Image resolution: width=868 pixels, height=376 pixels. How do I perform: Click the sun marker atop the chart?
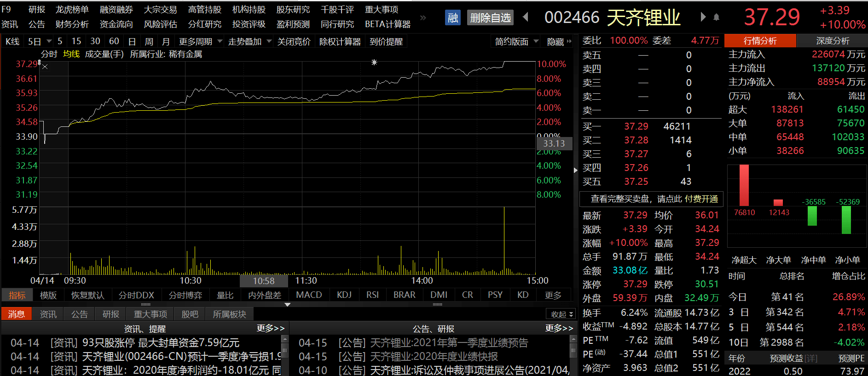tap(374, 62)
